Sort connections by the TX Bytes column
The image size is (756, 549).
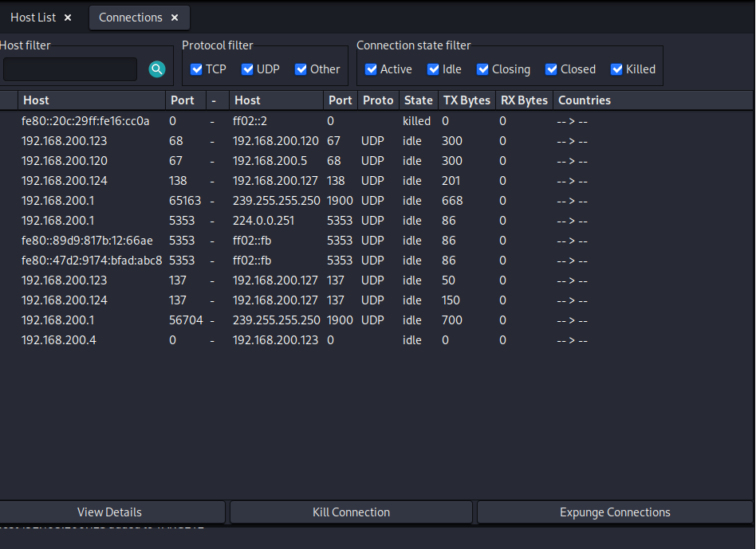(x=466, y=100)
